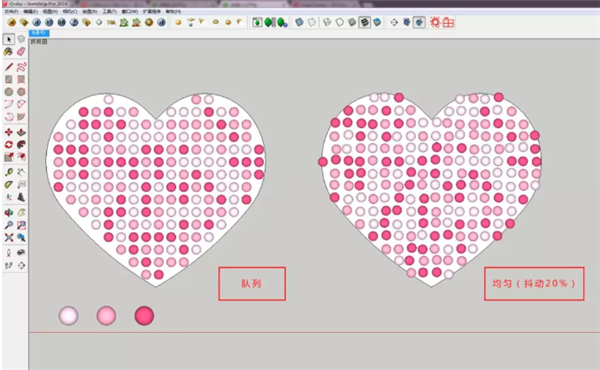Toggle X-ray face style
600x370 pixels.
point(299,23)
